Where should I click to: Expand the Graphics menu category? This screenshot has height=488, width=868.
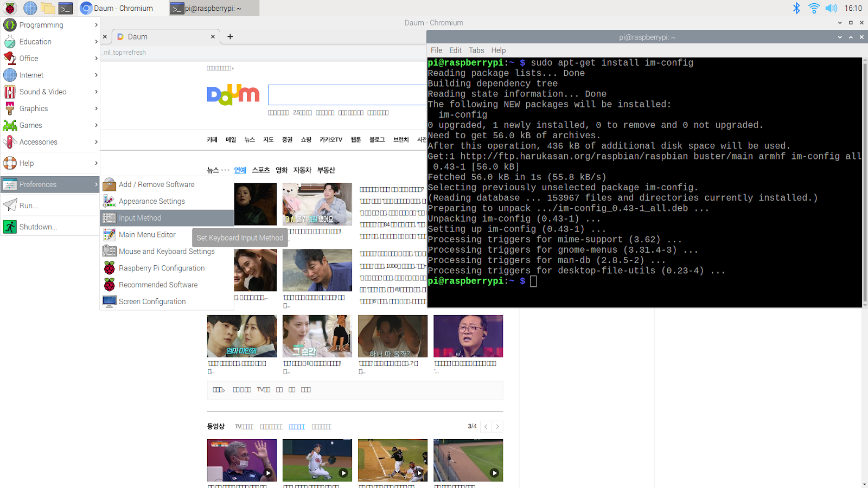[50, 109]
